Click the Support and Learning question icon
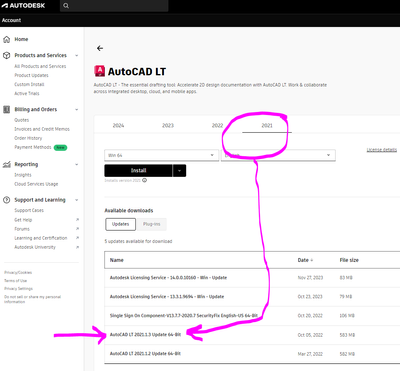 (6, 200)
